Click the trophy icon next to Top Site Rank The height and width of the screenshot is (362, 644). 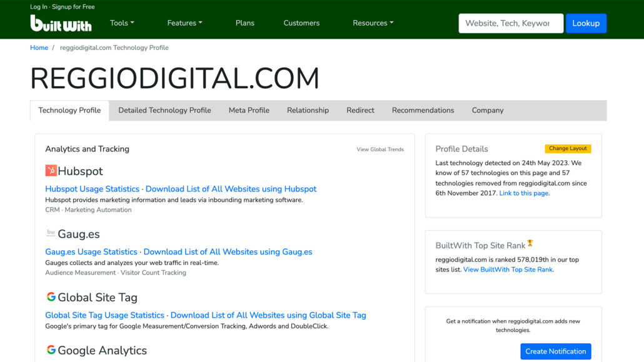tap(530, 242)
